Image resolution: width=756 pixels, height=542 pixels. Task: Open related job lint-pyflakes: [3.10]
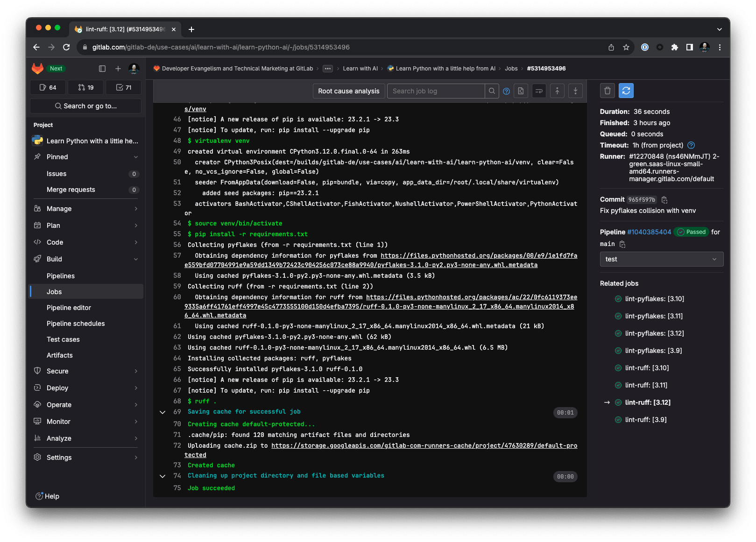pos(654,299)
